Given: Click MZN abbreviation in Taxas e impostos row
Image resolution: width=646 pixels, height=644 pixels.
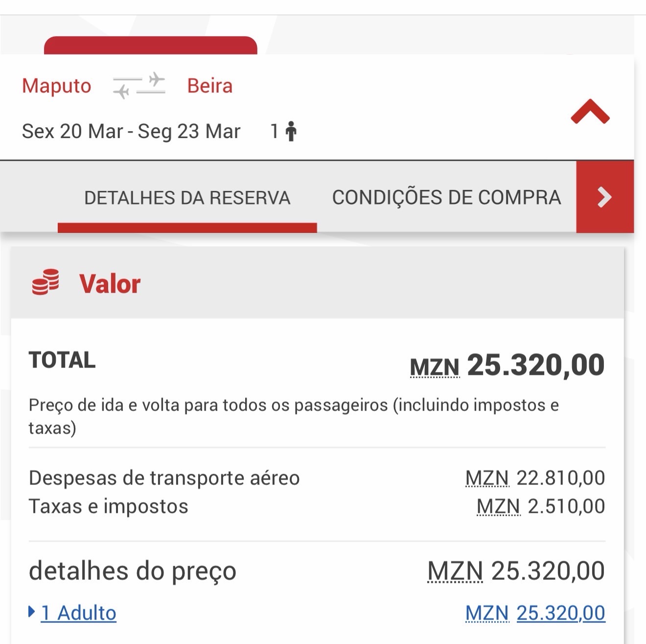Looking at the screenshot, I should [498, 506].
